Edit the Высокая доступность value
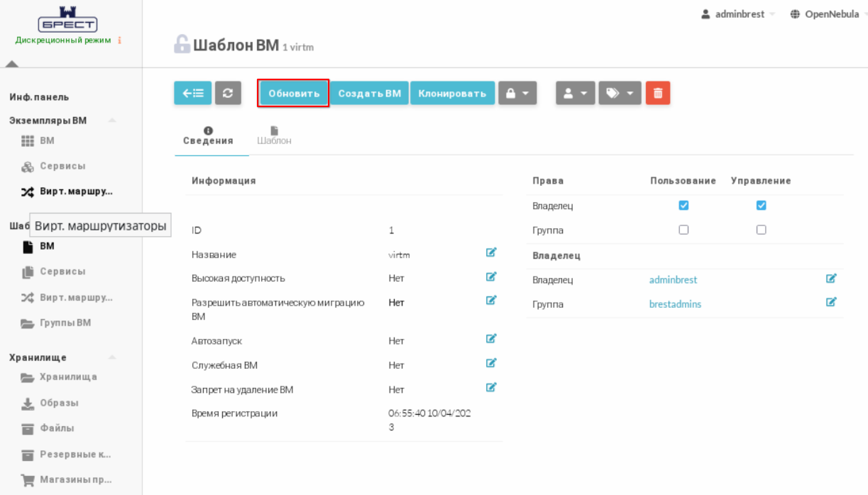The image size is (868, 495). click(491, 277)
